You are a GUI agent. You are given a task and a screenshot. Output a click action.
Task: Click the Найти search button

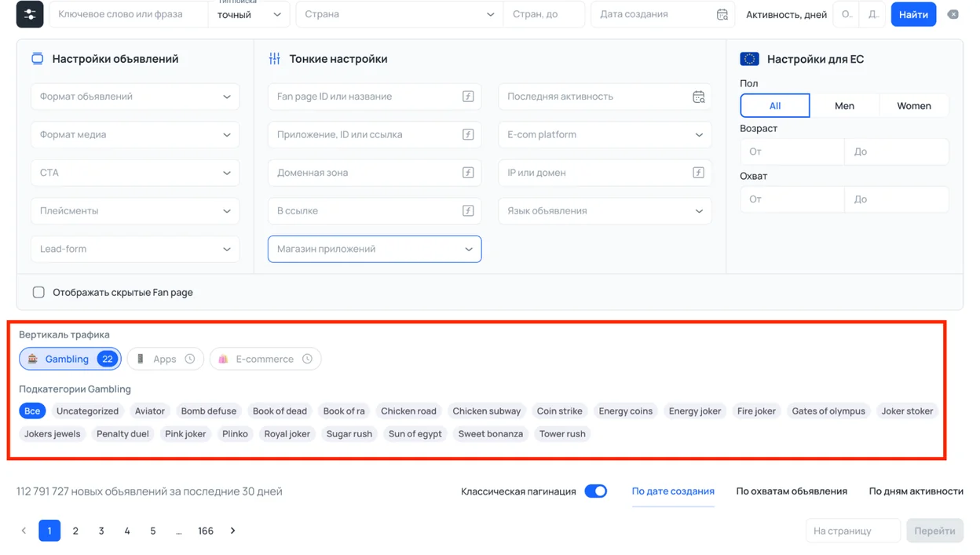(913, 14)
